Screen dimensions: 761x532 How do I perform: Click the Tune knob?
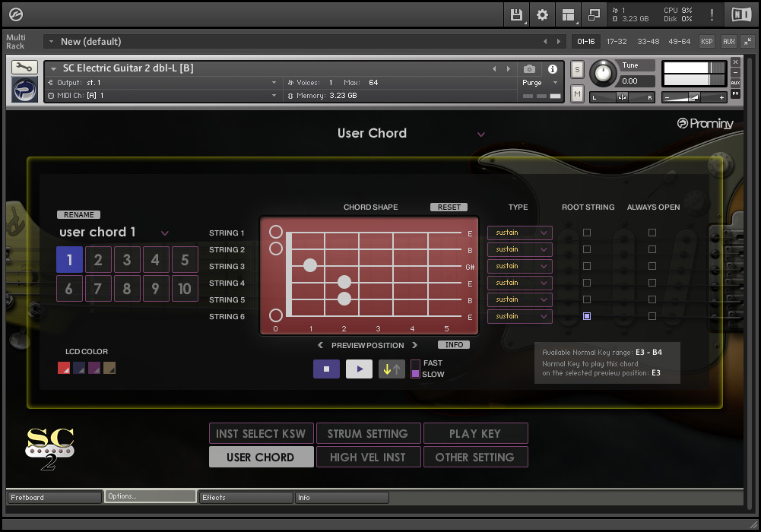tap(603, 73)
